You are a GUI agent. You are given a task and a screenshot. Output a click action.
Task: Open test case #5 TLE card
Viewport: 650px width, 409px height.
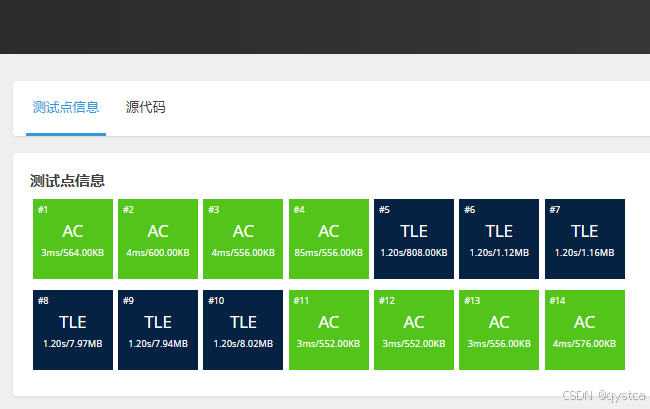414,239
